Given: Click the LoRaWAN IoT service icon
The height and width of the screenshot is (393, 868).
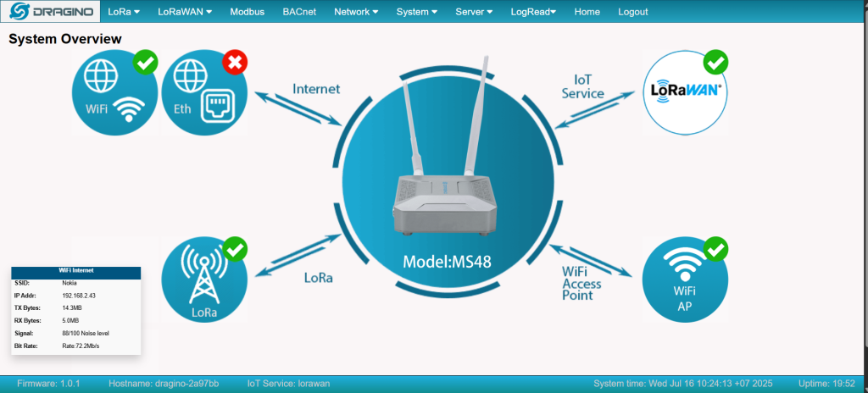Looking at the screenshot, I should 684,92.
